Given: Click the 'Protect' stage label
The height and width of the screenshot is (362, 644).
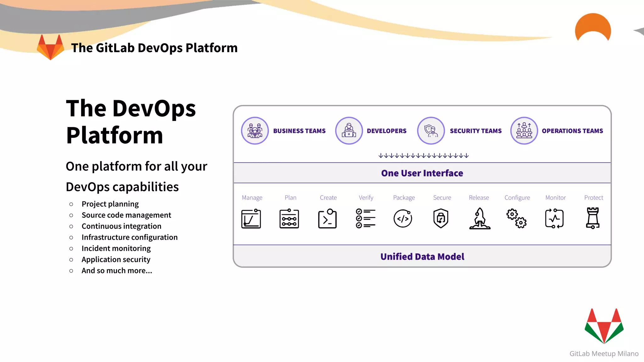Looking at the screenshot, I should point(594,197).
